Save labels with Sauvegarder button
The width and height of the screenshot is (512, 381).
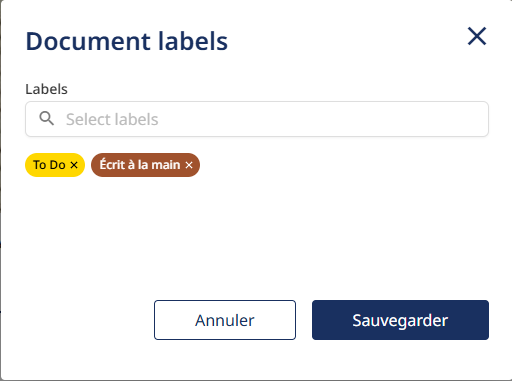[400, 320]
